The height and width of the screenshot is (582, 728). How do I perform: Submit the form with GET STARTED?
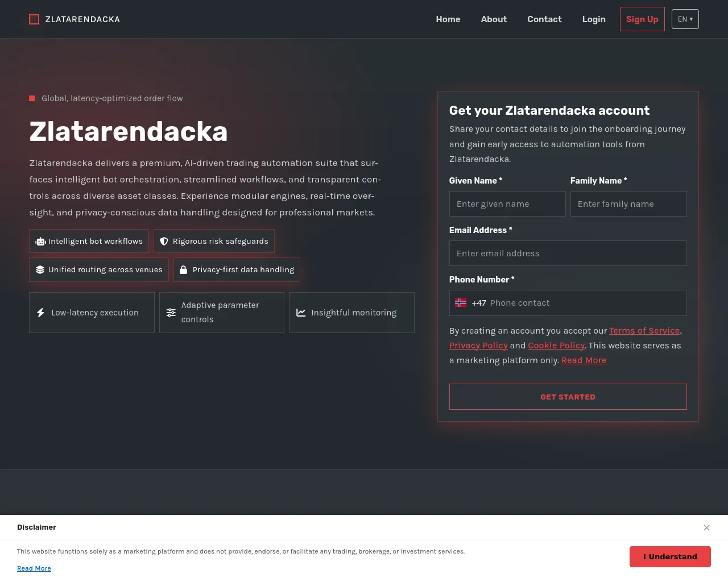tap(568, 397)
